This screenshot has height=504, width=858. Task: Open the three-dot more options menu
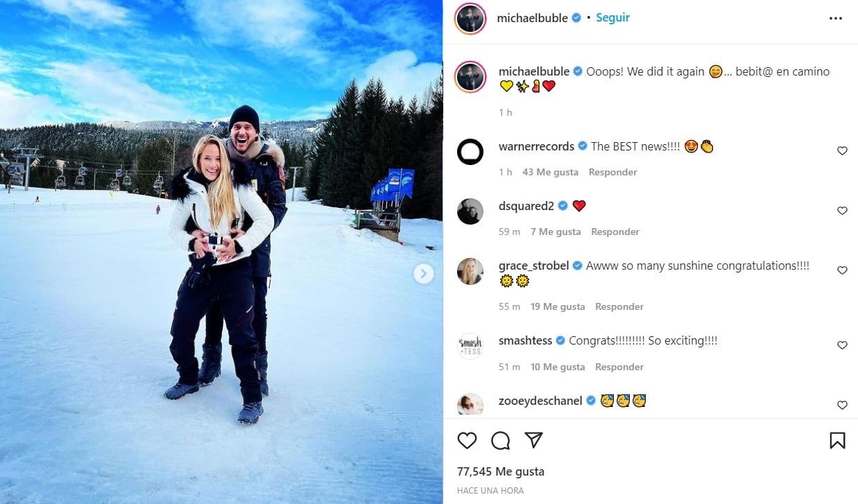tap(836, 19)
